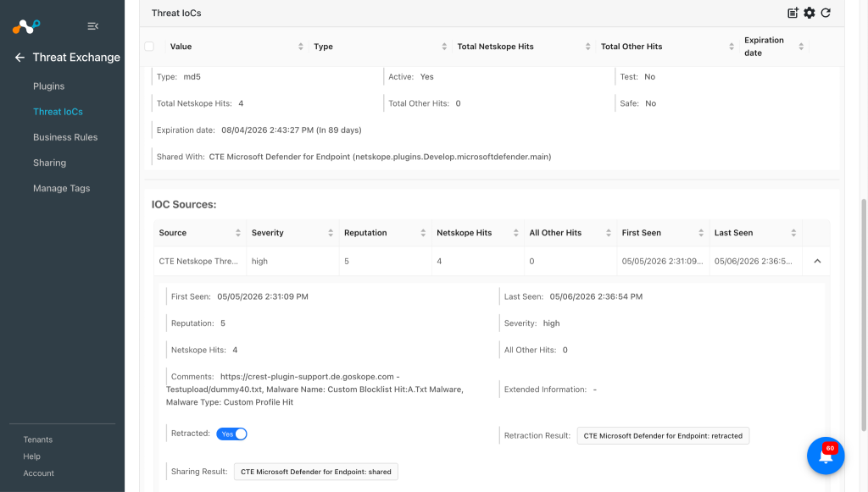Refresh the Threat IoCs table

coord(826,13)
